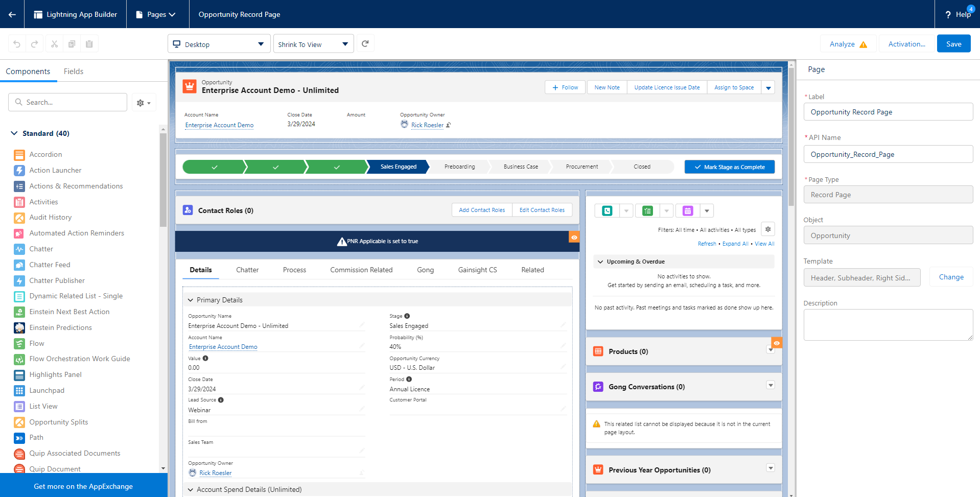Click the log a call icon
The image size is (980, 497).
pos(607,211)
